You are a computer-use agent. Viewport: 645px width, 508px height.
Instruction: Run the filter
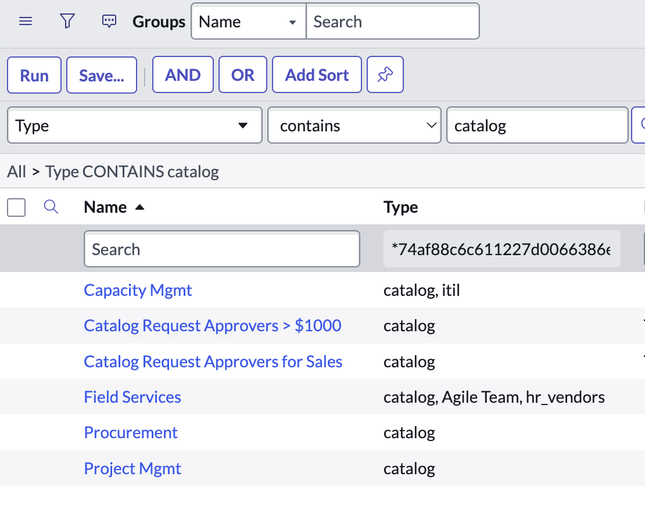34,75
